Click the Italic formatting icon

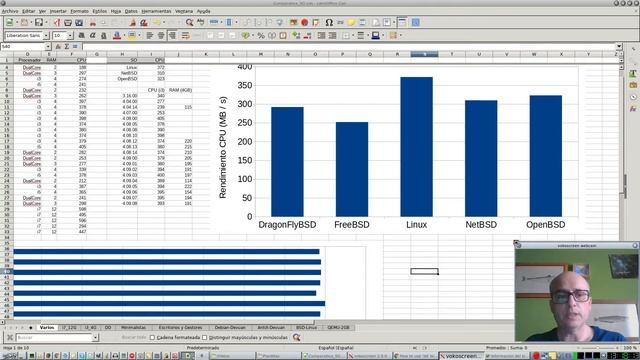93,36
